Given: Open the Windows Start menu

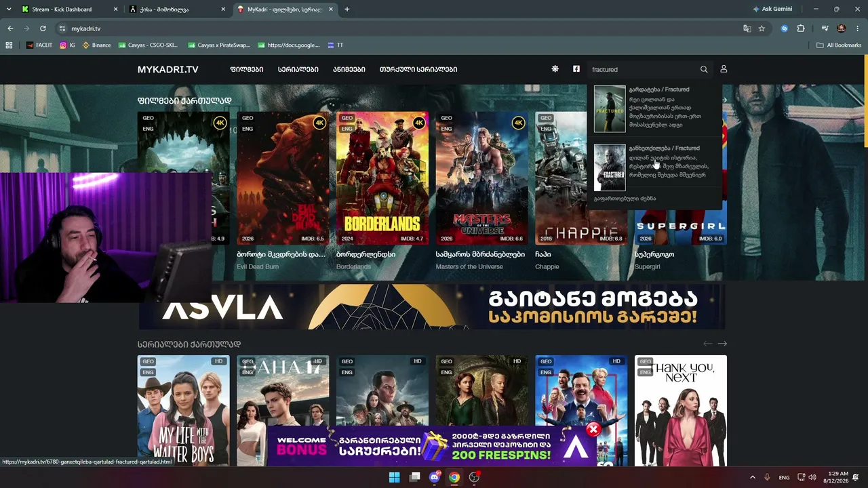Looking at the screenshot, I should (x=394, y=477).
